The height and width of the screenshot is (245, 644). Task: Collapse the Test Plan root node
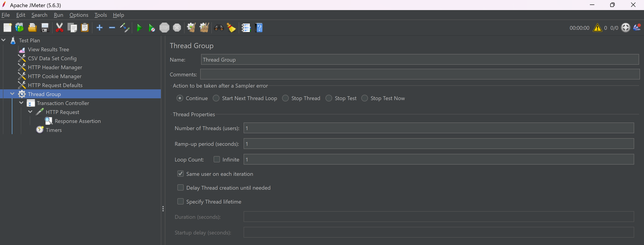click(x=4, y=40)
